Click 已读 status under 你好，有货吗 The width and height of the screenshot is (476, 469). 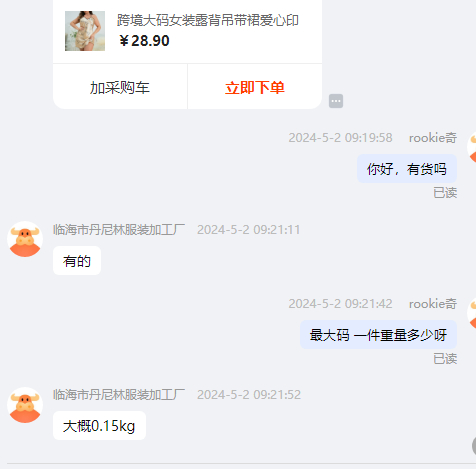pos(445,193)
